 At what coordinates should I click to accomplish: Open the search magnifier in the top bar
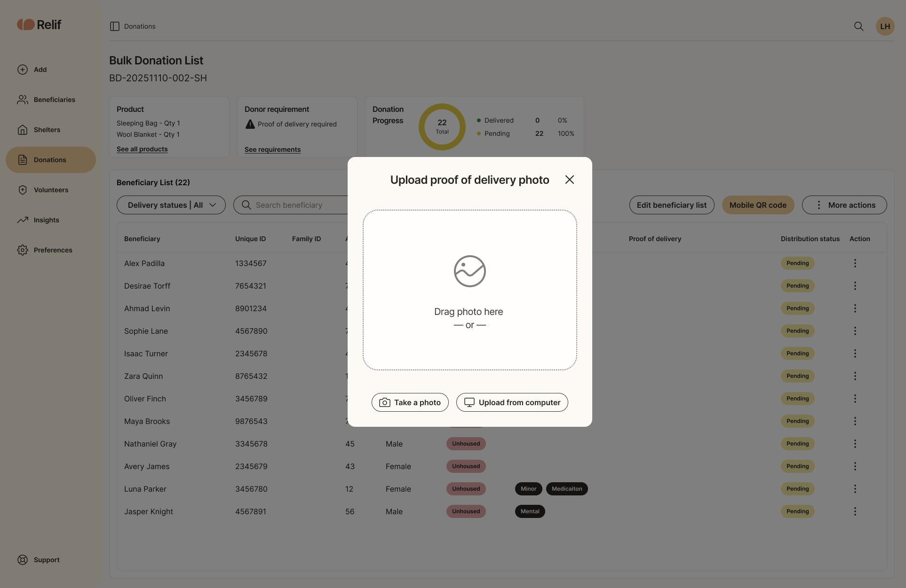(x=858, y=26)
